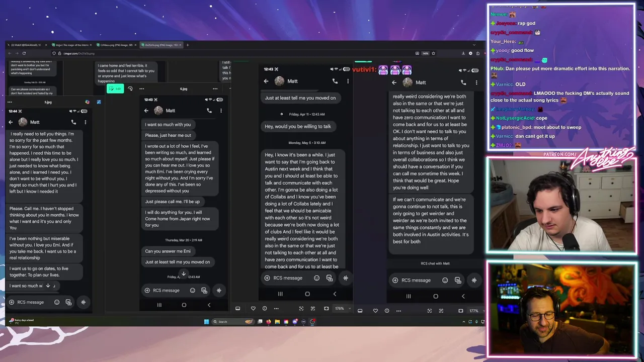Tap the Android recents button in the 6.jpg screenshot
This screenshot has width=644, height=362.
click(159, 305)
